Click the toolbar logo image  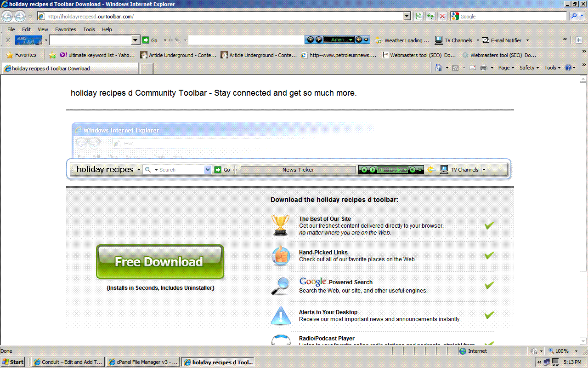(x=28, y=40)
